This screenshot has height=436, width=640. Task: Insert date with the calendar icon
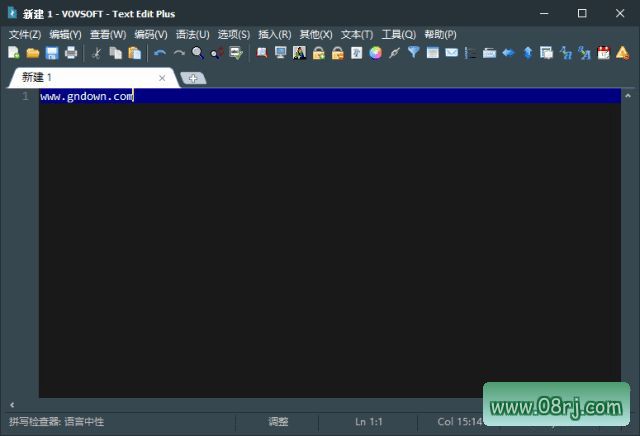[x=603, y=53]
